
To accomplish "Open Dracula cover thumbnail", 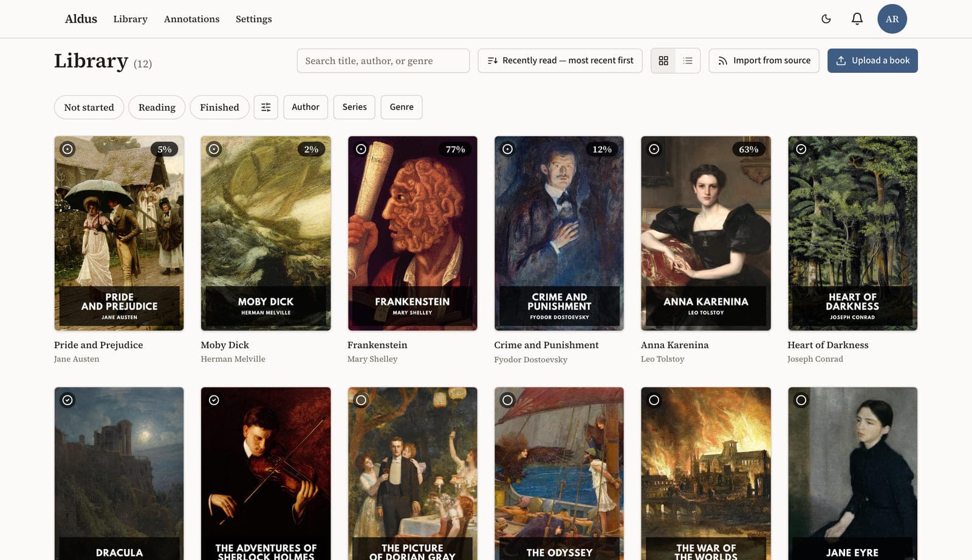I will pos(119,474).
